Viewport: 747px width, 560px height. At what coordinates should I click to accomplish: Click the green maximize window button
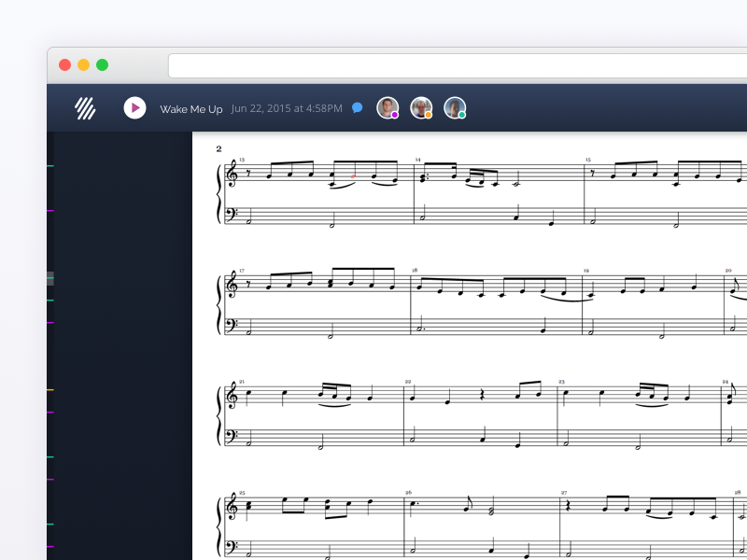(102, 65)
